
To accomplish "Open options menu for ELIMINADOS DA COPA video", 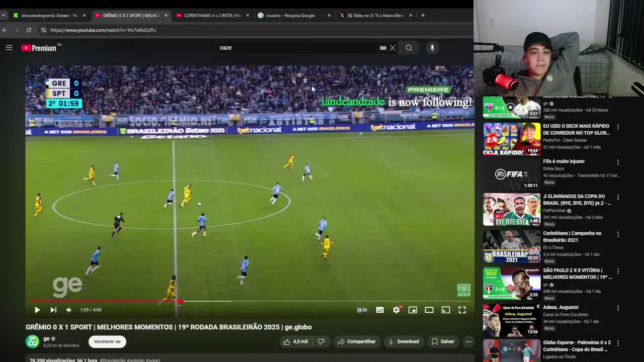I will pos(618,198).
